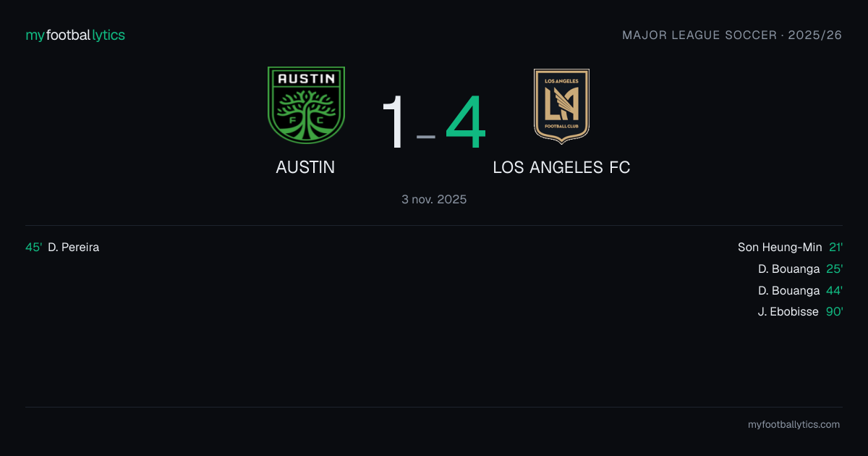Screen dimensions: 868x456
Task: Open the myfootballytics logo at top left
Action: [75, 35]
